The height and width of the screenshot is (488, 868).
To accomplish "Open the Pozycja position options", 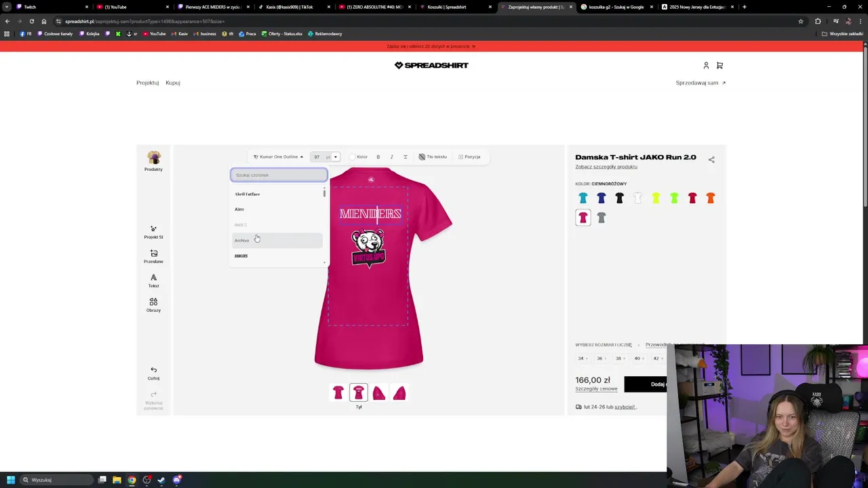I will pos(469,157).
